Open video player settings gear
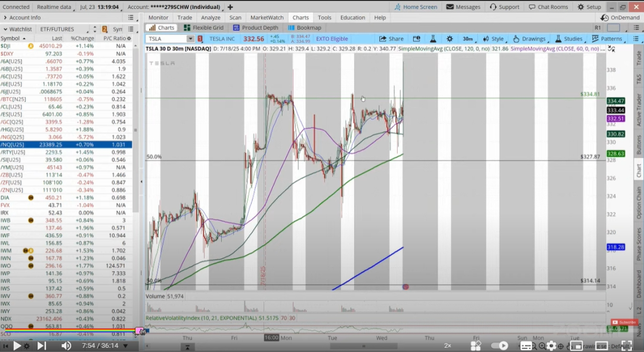 tap(551, 346)
